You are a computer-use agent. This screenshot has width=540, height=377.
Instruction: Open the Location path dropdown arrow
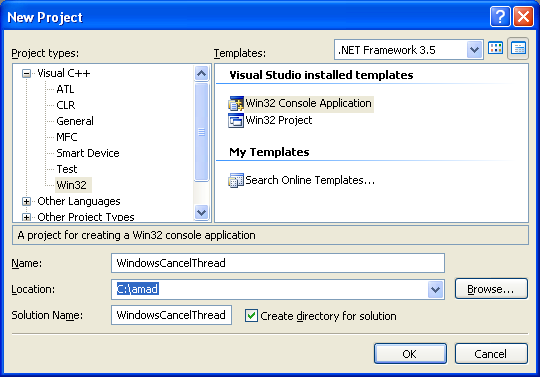point(435,290)
